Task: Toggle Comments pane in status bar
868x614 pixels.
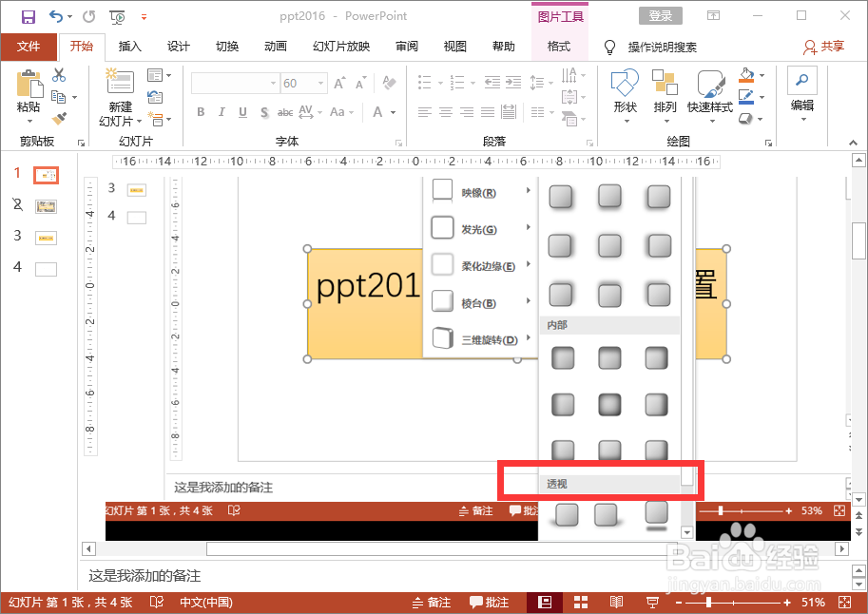Action: 490,603
